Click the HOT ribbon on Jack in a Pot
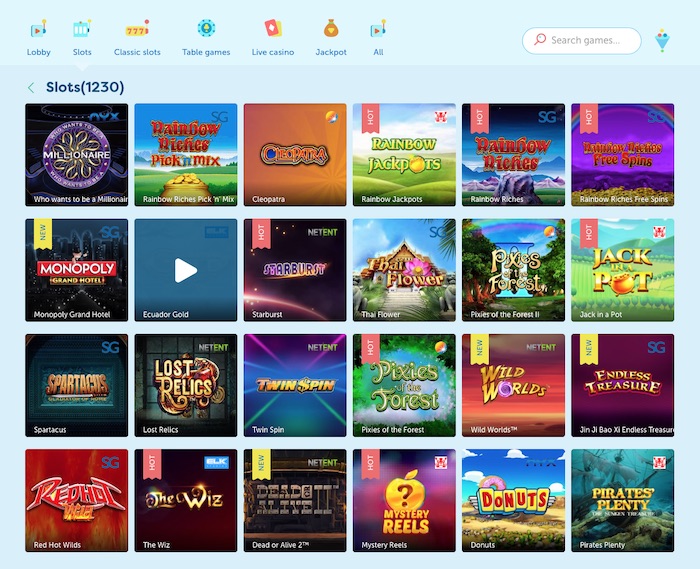700x569 pixels. click(x=589, y=233)
